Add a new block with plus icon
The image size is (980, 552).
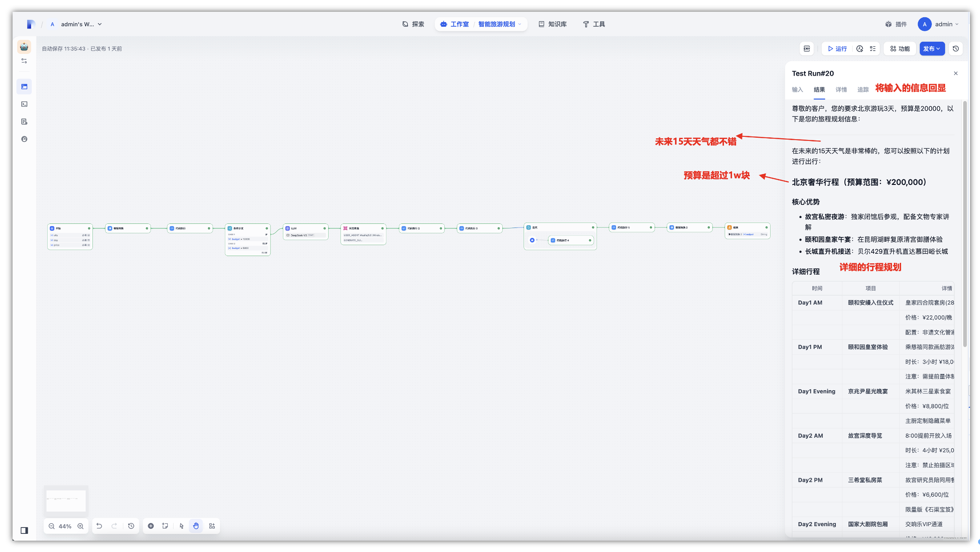coord(151,526)
